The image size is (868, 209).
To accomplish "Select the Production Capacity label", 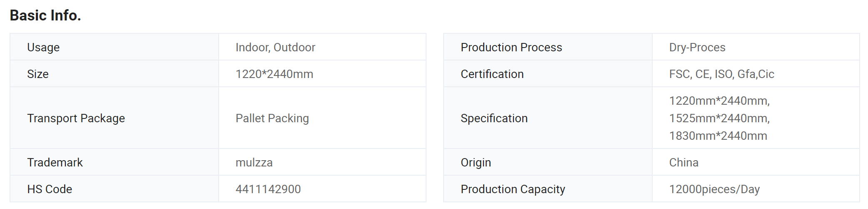I will (513, 189).
